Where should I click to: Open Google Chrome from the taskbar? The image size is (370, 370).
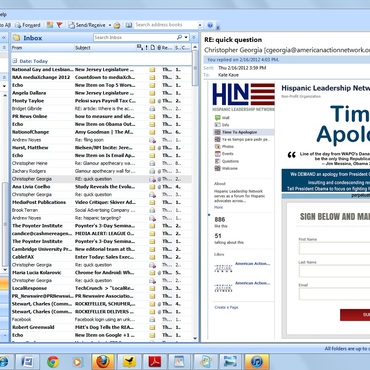coord(53,362)
